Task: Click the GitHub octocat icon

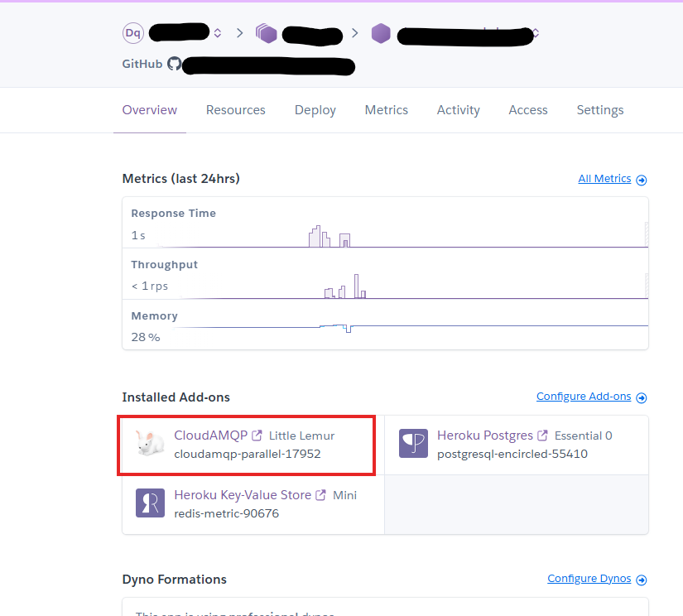Action: click(174, 64)
